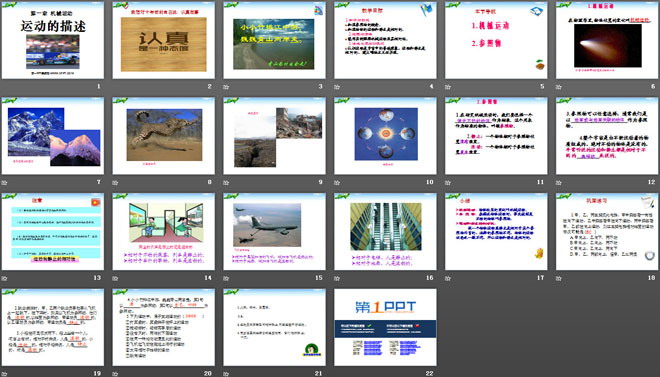Viewport: 660px width, 377px height.
Task: Click the star icon beneath slide 9
Action: click(x=226, y=183)
